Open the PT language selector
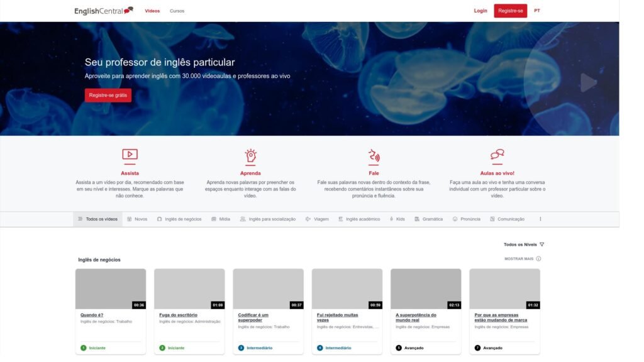644x362 pixels. point(536,11)
